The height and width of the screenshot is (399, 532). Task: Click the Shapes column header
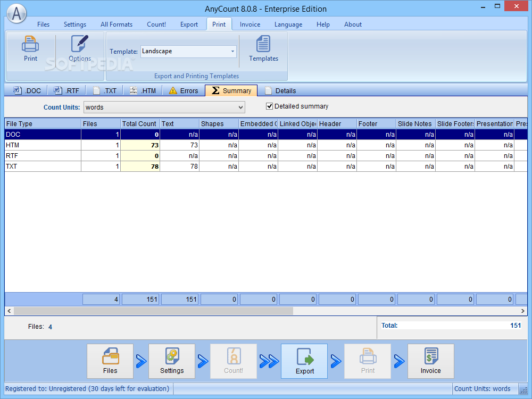[219, 124]
